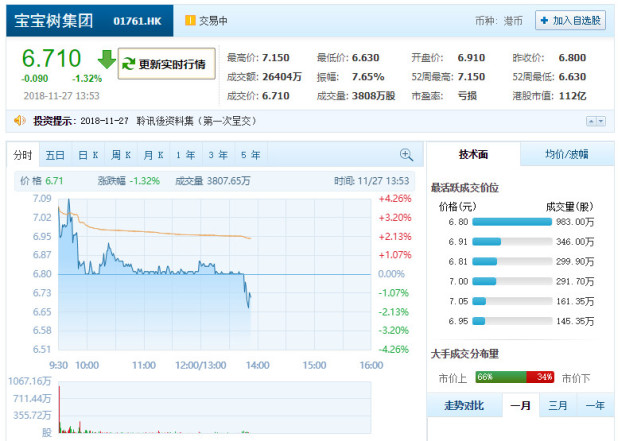The image size is (641, 441).
Task: Click the green refresh arrows icon
Action: pos(129,64)
